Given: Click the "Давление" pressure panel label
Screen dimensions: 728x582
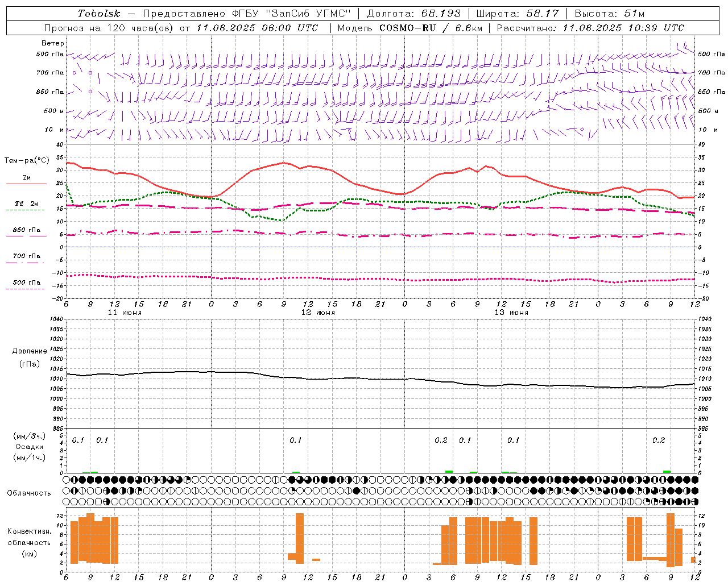Looking at the screenshot, I should [30, 351].
